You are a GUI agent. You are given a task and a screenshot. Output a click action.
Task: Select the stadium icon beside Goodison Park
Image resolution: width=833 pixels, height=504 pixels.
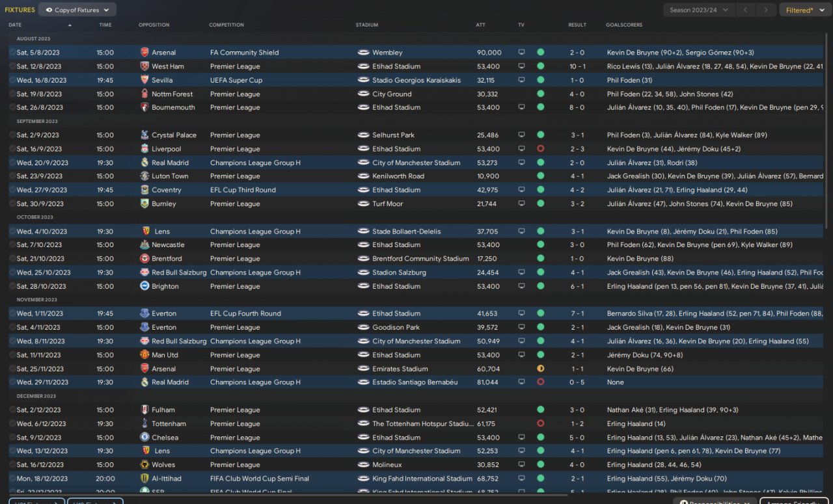click(363, 328)
